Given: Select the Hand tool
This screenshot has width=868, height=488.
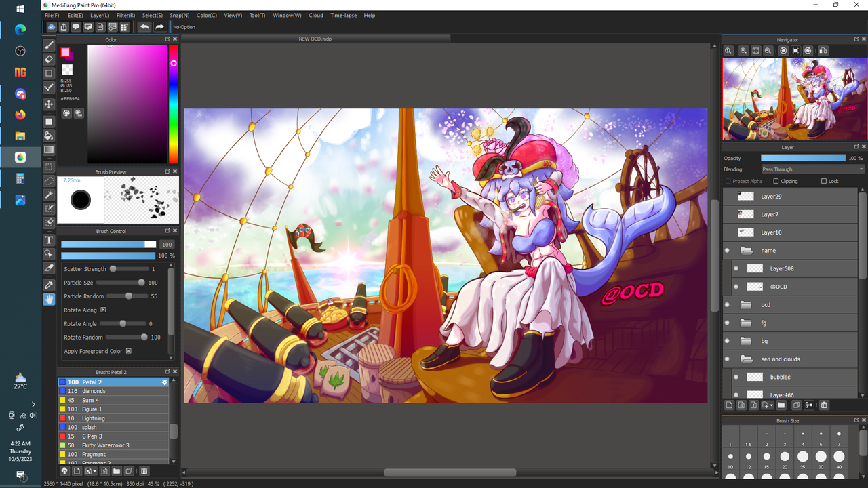Looking at the screenshot, I should pyautogui.click(x=49, y=299).
